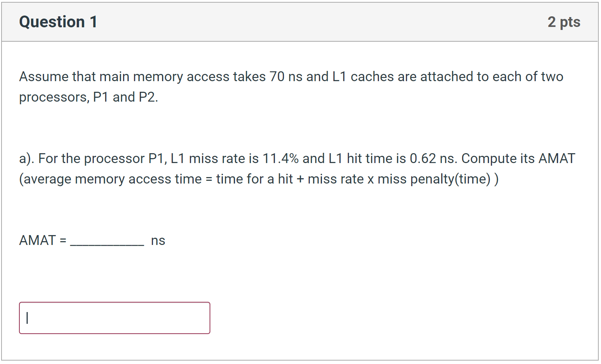Click the Question 1 header
Screen dimensions: 601x364
[58, 22]
